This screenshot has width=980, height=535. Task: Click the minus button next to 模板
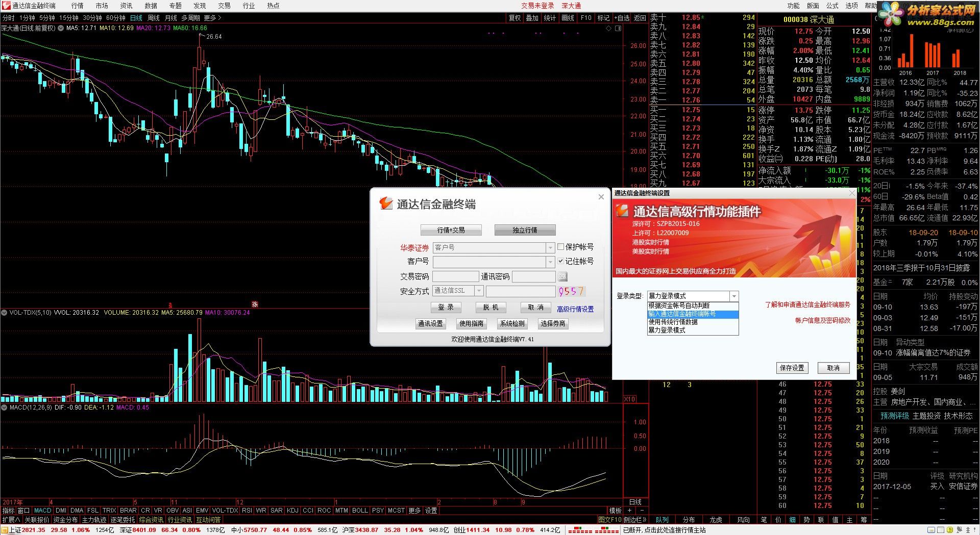click(642, 511)
